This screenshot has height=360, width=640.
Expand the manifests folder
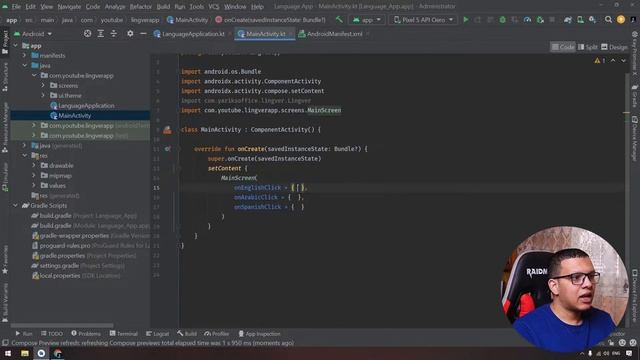click(x=24, y=56)
